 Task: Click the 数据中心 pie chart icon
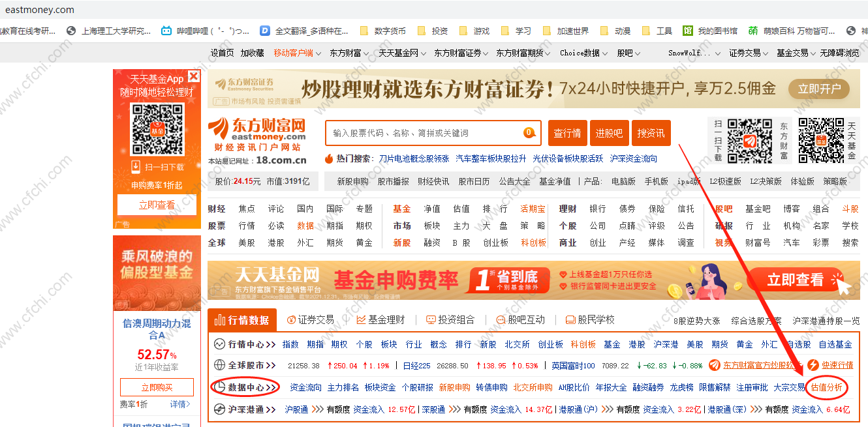pyautogui.click(x=220, y=387)
